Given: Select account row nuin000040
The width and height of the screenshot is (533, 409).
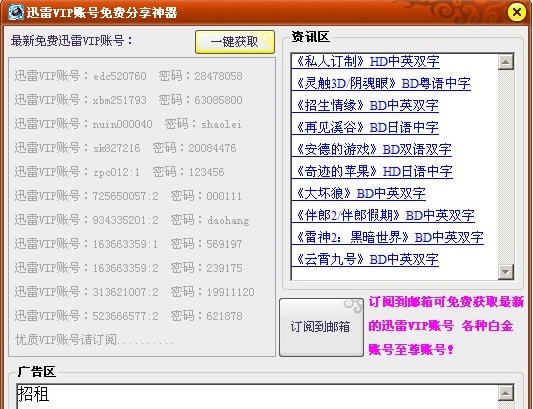Looking at the screenshot, I should pyautogui.click(x=128, y=124).
